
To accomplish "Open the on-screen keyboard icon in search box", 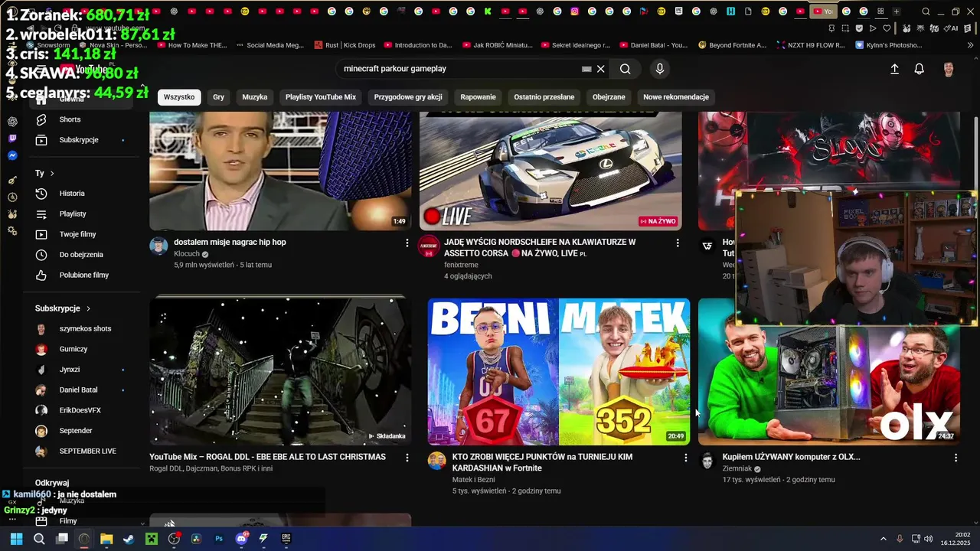I will [x=586, y=69].
